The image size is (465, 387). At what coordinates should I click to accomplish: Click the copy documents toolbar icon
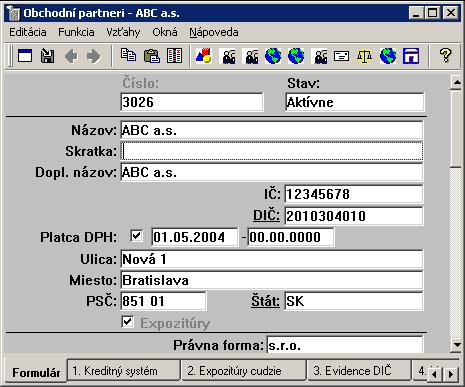tap(128, 55)
